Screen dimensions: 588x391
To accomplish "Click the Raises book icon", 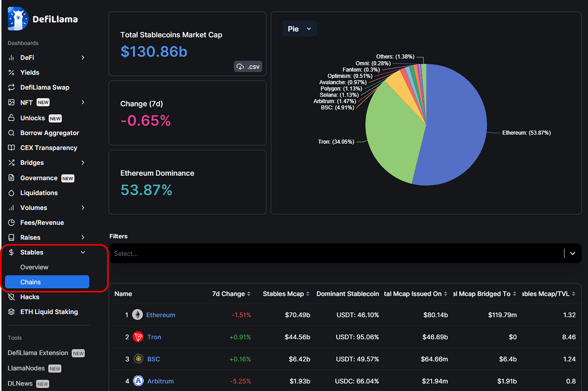I will coord(11,238).
